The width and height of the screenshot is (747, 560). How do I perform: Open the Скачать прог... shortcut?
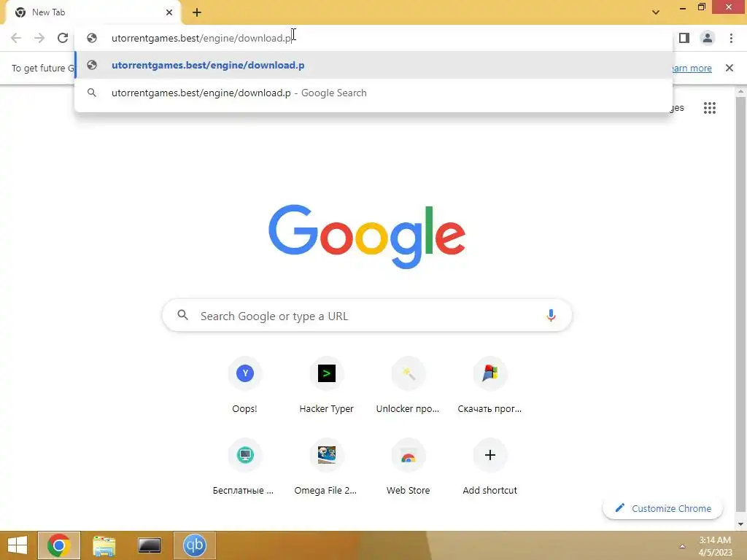point(489,386)
